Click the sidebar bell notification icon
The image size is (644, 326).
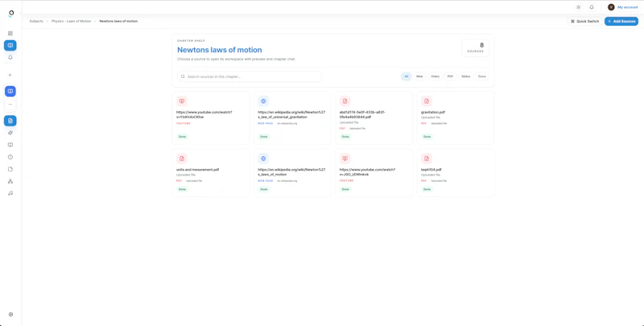click(10, 57)
